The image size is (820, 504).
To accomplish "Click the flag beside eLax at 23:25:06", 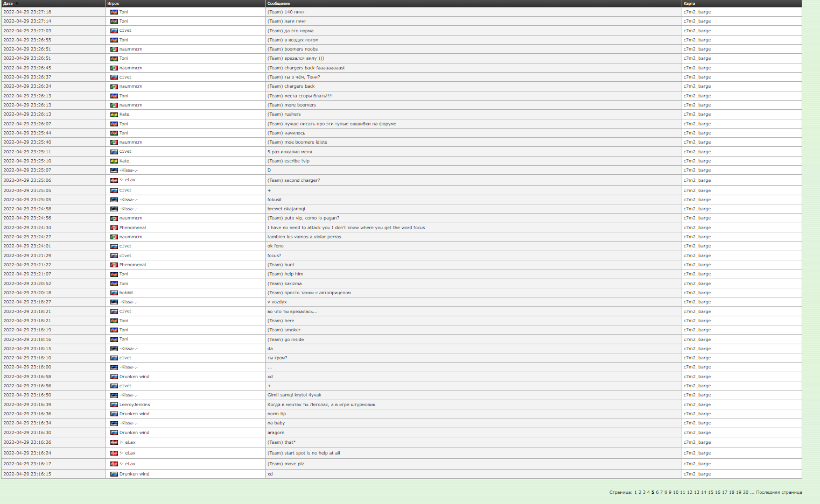I will 114,180.
